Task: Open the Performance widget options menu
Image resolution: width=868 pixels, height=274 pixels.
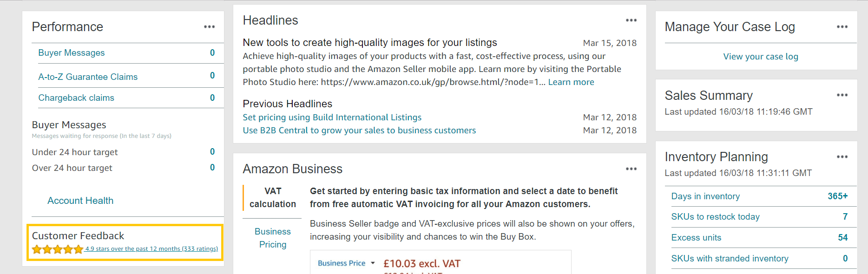Action: [x=209, y=27]
